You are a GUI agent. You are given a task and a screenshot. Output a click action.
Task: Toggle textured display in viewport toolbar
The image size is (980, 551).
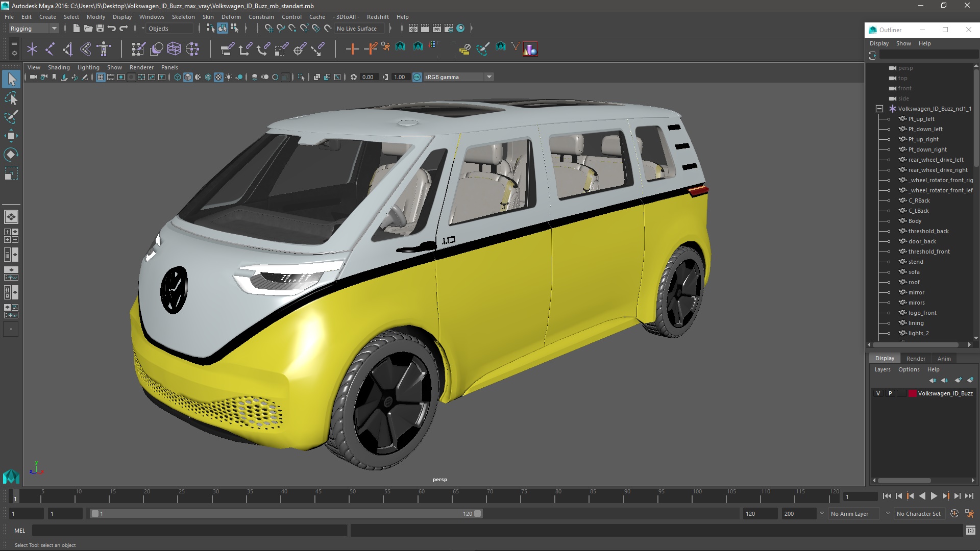218,77
